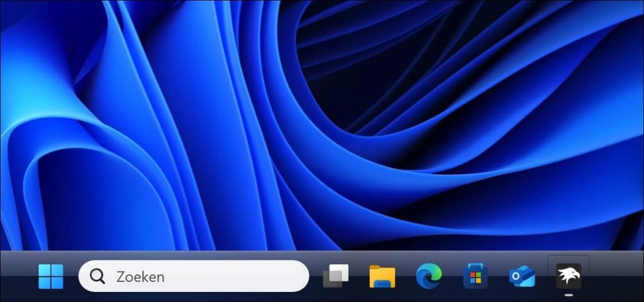Click empty taskbar space left of Start
The image size is (644, 302).
pos(16,276)
